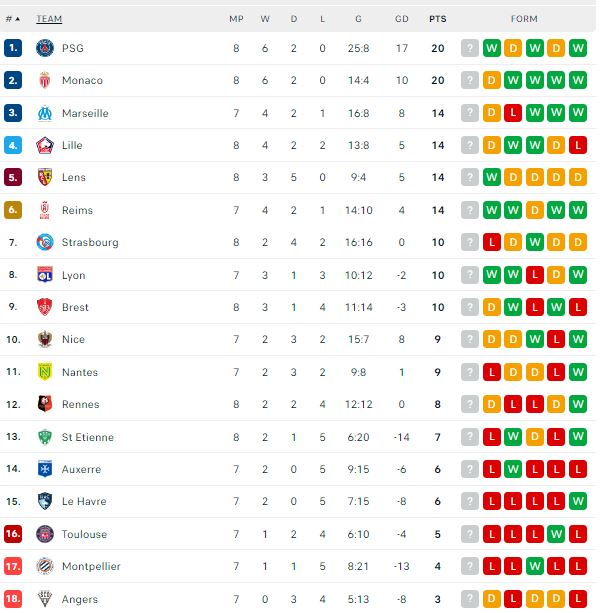
Task: Click the MP column header
Action: click(236, 19)
